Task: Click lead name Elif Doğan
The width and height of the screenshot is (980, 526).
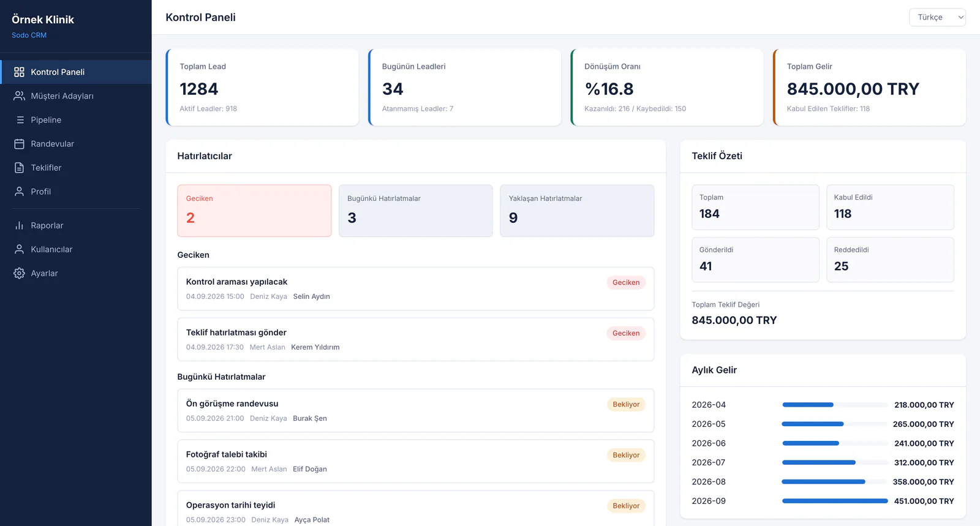Action: [x=310, y=469]
